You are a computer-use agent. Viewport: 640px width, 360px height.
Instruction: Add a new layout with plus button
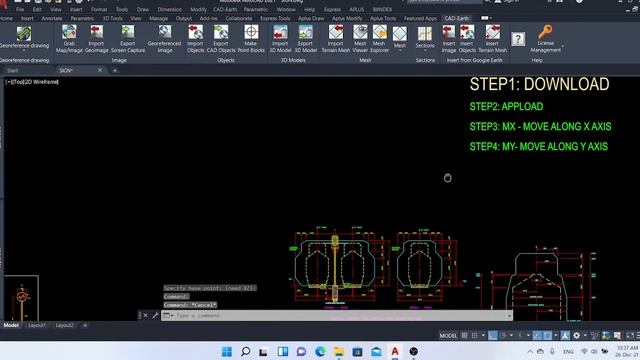(85, 325)
